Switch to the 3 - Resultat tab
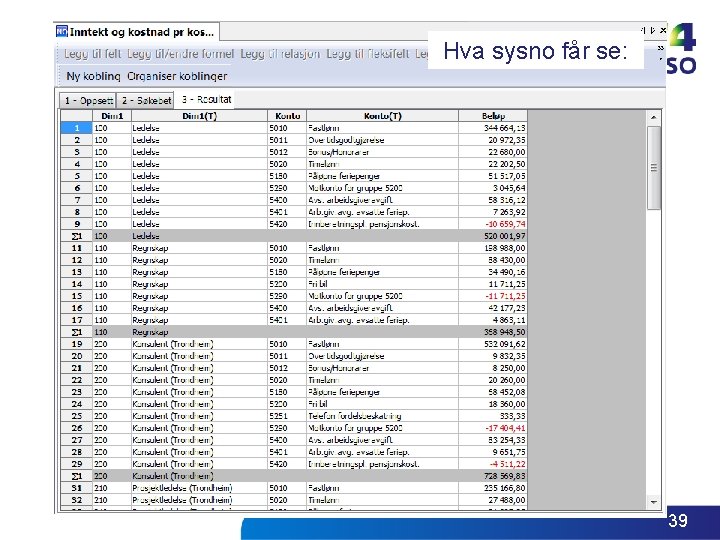The width and height of the screenshot is (720, 540). [205, 99]
